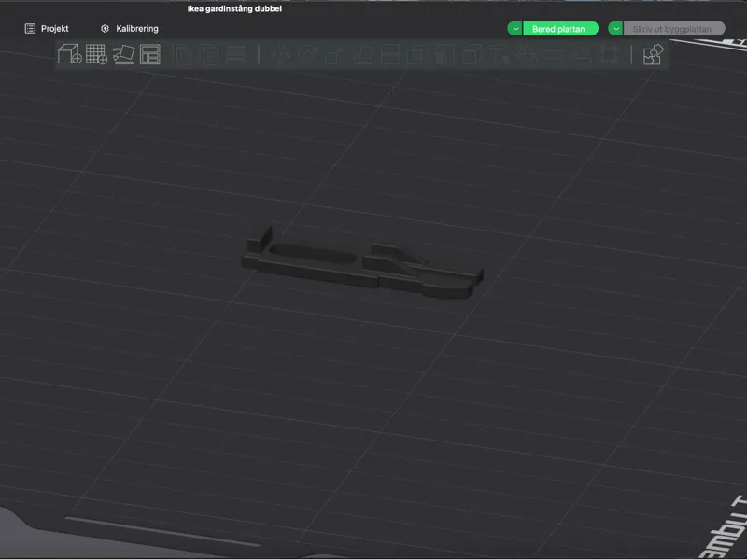Select the Color painting bucket tool
Image resolution: width=747 pixels, height=560 pixels.
pos(527,55)
